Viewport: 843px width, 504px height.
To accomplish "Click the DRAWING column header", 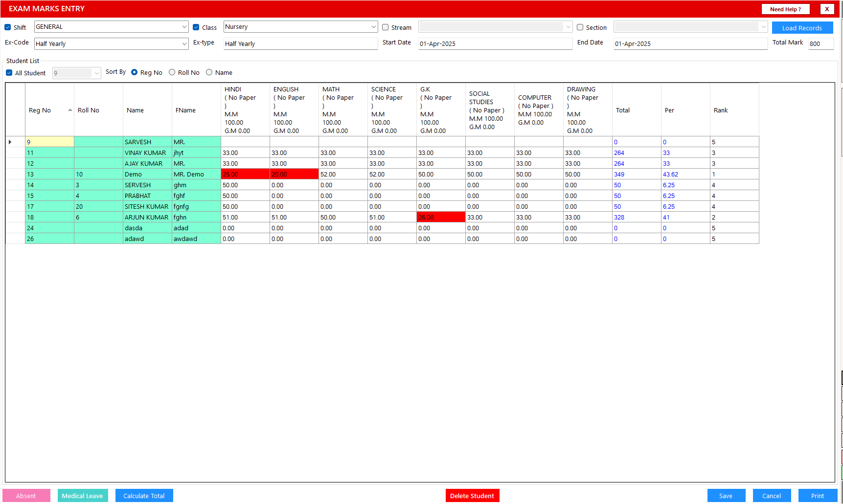I will click(x=588, y=110).
